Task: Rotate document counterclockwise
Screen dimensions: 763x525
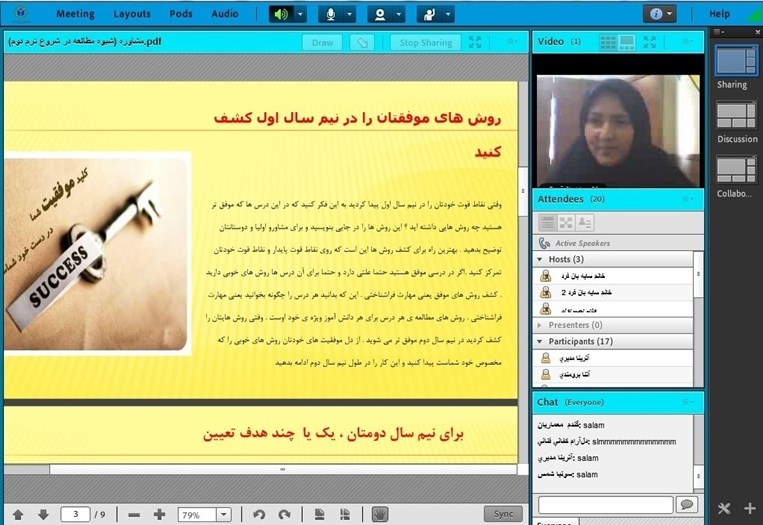Action: tap(259, 514)
